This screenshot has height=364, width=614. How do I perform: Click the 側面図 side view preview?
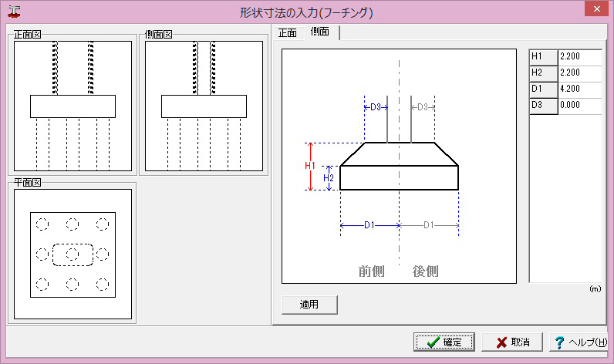(x=204, y=106)
